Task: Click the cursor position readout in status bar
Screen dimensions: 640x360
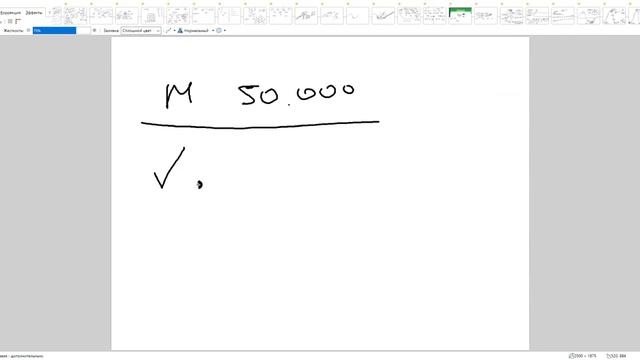Action: pos(616,356)
